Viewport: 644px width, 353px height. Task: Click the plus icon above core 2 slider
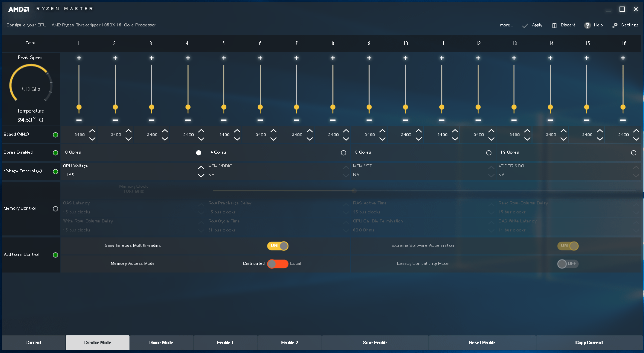pyautogui.click(x=115, y=58)
